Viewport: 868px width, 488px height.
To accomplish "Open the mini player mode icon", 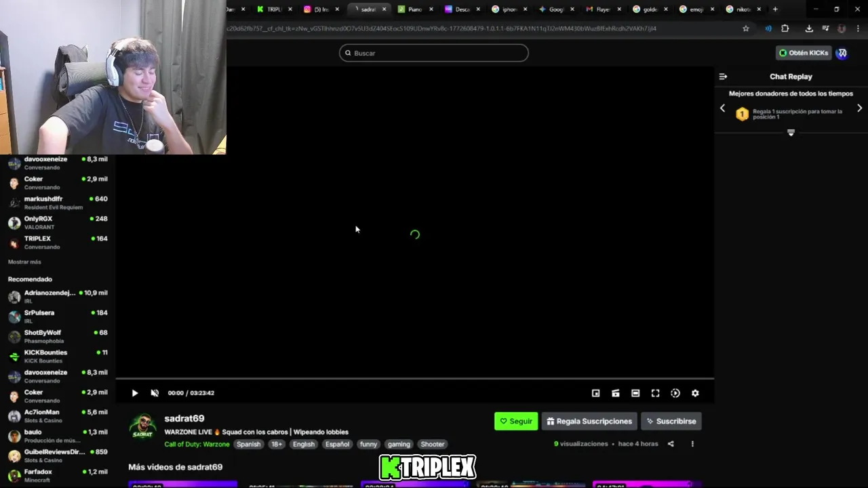I will tap(595, 393).
